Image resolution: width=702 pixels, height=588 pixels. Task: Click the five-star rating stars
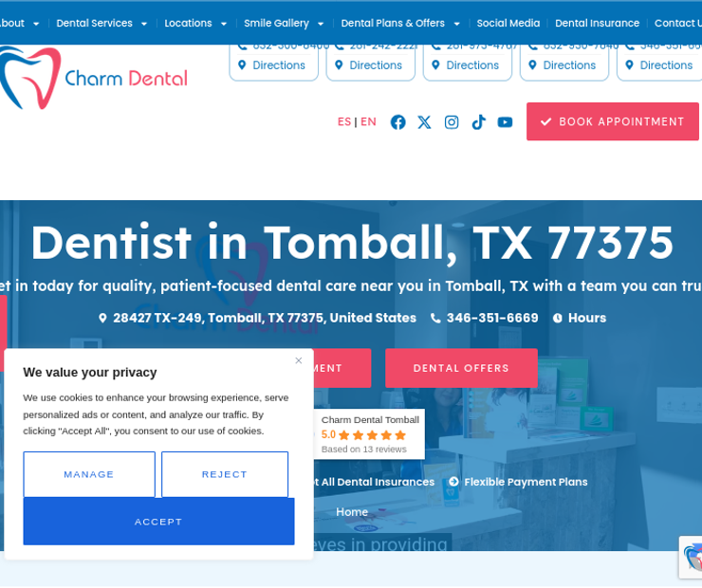point(372,435)
